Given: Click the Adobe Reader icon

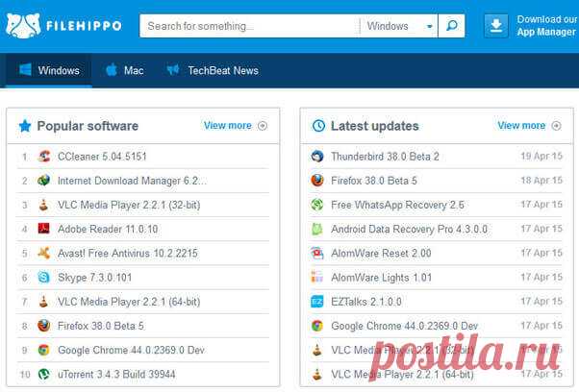Looking at the screenshot, I should 44,229.
